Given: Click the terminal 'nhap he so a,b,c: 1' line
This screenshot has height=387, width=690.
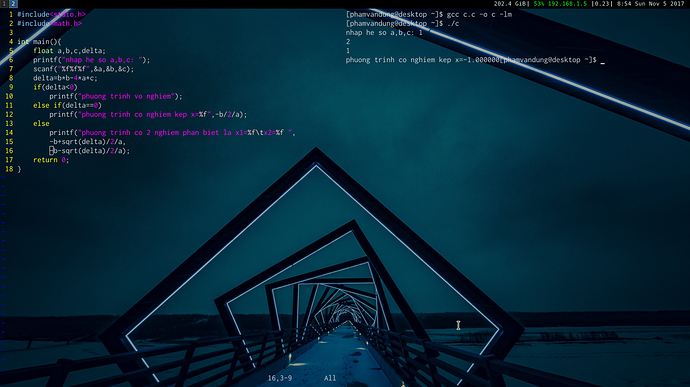Looking at the screenshot, I should (x=384, y=33).
